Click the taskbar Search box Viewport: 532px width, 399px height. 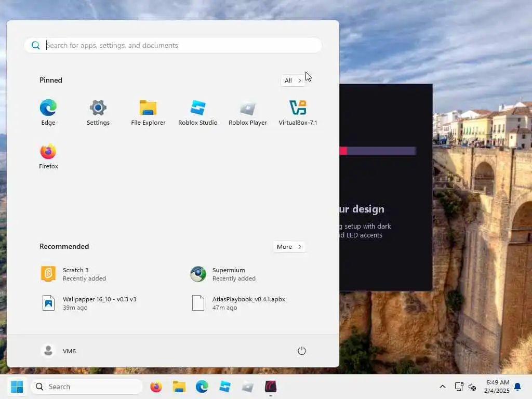pyautogui.click(x=87, y=387)
